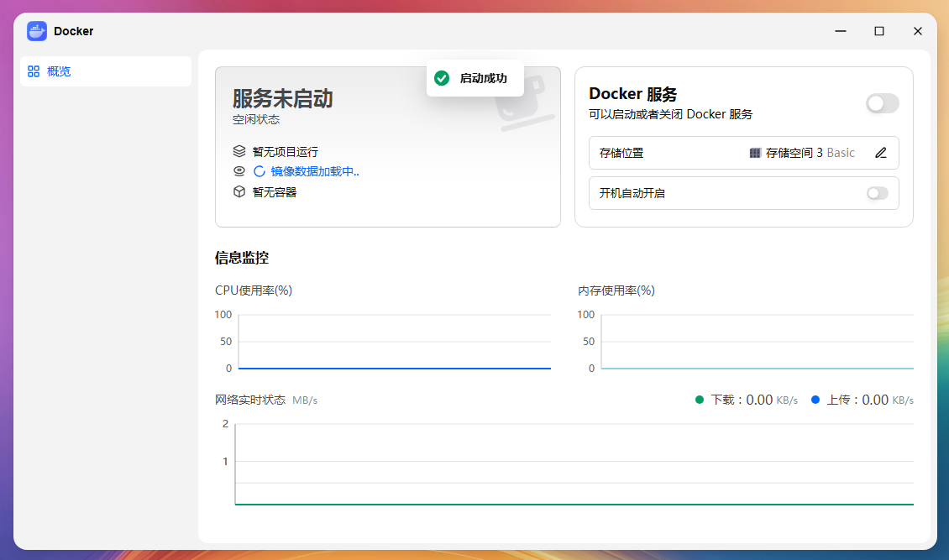This screenshot has height=560, width=949.
Task: Click 可以启动或者关闭 Docker 服务 description
Action: pos(670,114)
